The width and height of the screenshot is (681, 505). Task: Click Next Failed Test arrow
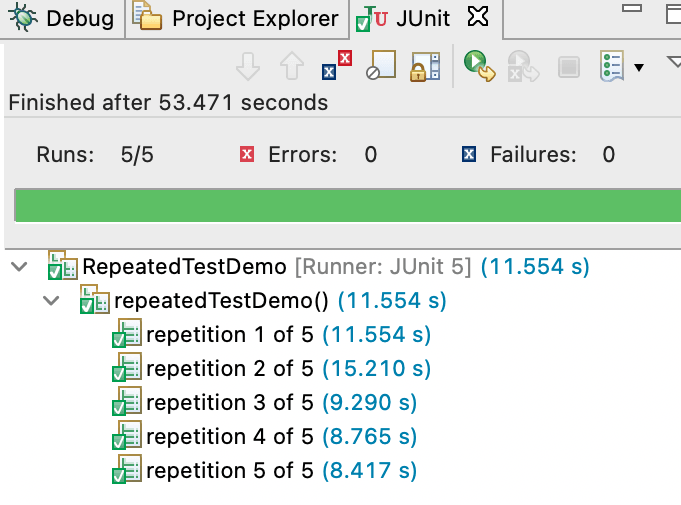[x=249, y=66]
